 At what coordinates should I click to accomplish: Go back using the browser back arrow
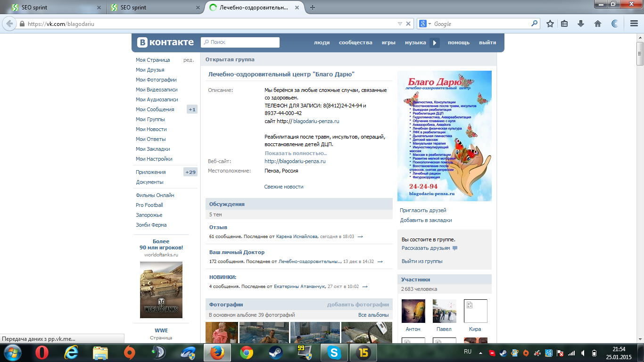(x=8, y=24)
